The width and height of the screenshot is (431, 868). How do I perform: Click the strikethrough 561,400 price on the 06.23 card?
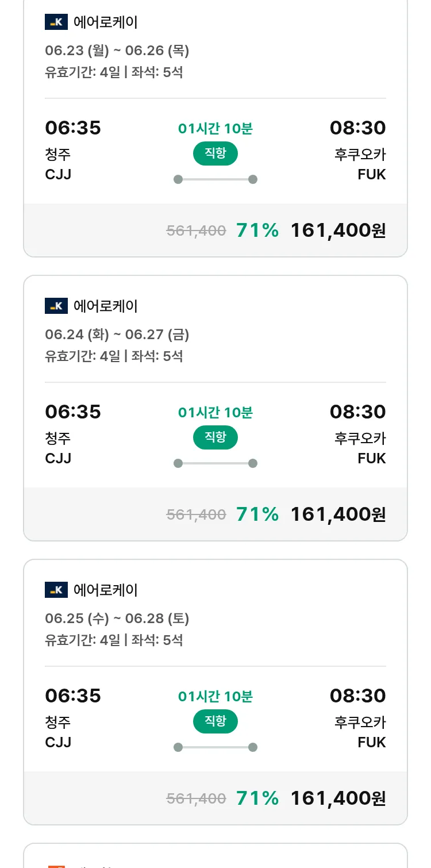click(x=196, y=231)
